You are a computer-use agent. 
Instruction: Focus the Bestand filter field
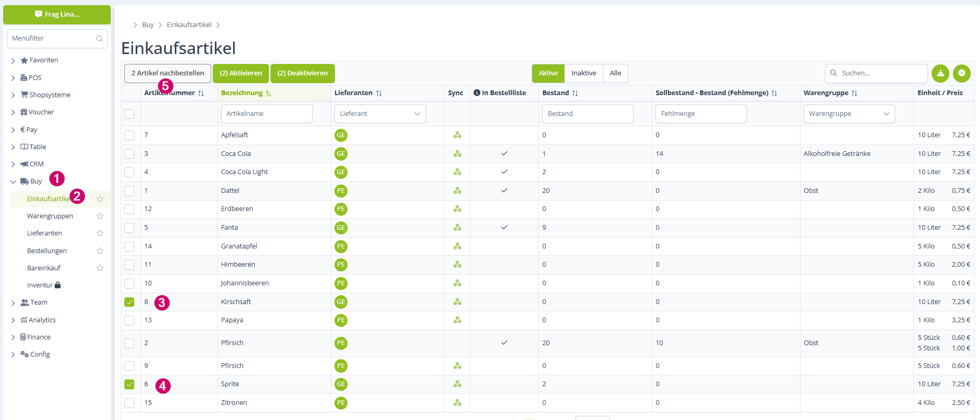588,114
